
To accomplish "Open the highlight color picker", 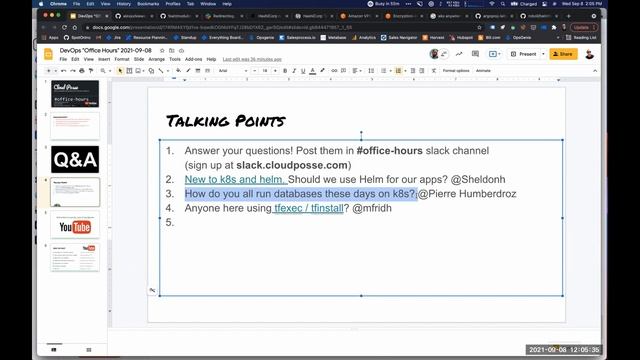I will (322, 71).
